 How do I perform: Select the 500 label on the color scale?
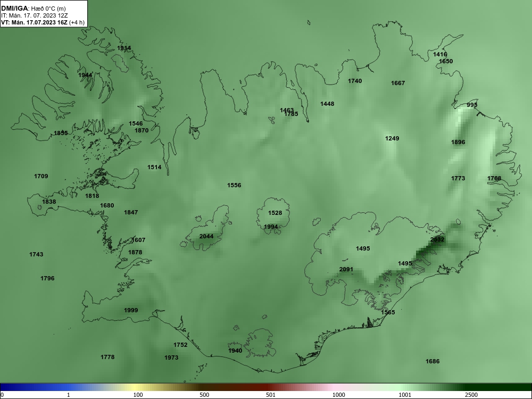(204, 395)
